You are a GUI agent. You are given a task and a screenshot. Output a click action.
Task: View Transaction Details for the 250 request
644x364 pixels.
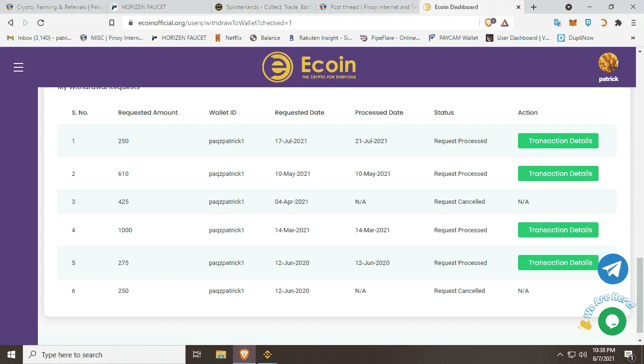point(558,141)
